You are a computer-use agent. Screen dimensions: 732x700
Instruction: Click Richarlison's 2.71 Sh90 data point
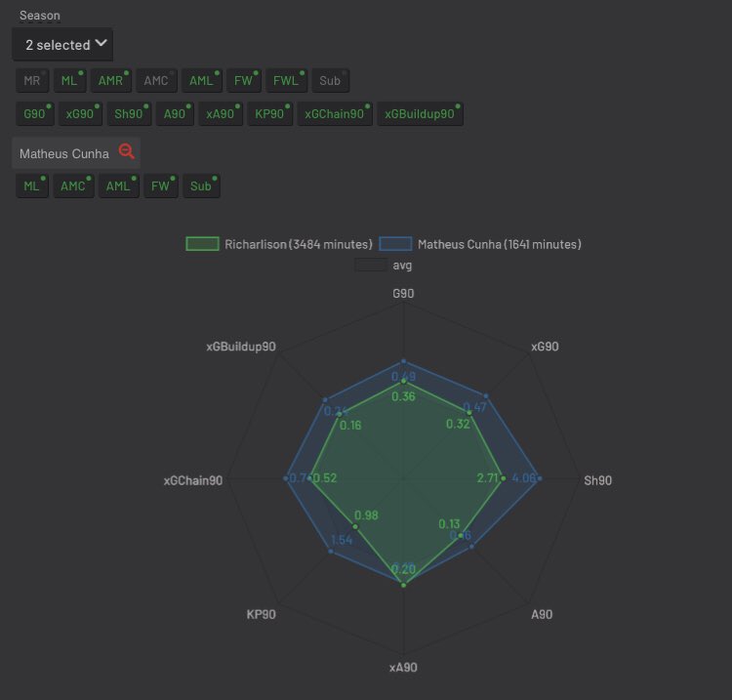pyautogui.click(x=504, y=478)
